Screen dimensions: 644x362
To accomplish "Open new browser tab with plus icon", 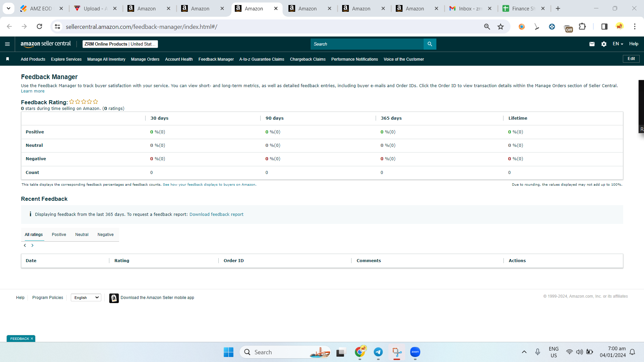I will click(558, 8).
